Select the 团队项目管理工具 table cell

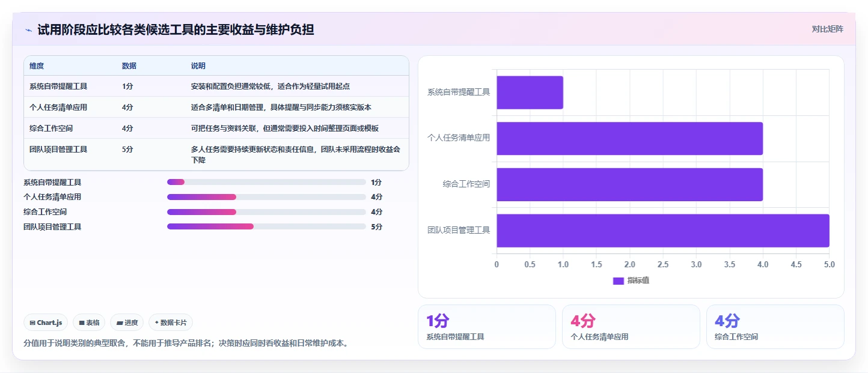click(x=58, y=150)
